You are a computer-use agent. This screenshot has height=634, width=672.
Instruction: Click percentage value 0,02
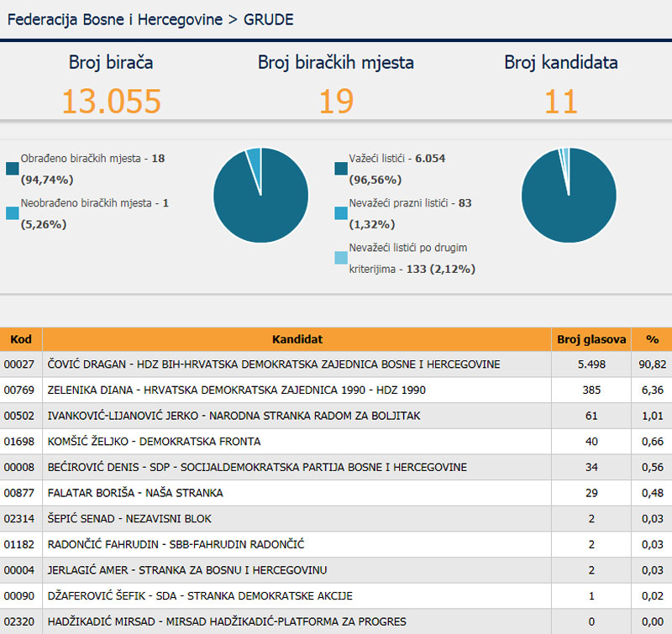(x=653, y=595)
